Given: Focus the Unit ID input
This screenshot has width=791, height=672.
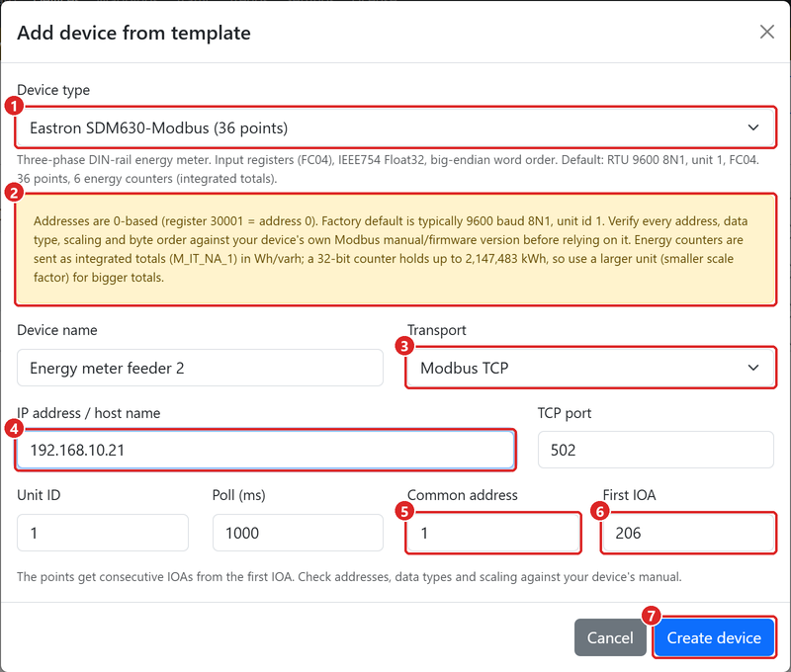Looking at the screenshot, I should point(103,533).
